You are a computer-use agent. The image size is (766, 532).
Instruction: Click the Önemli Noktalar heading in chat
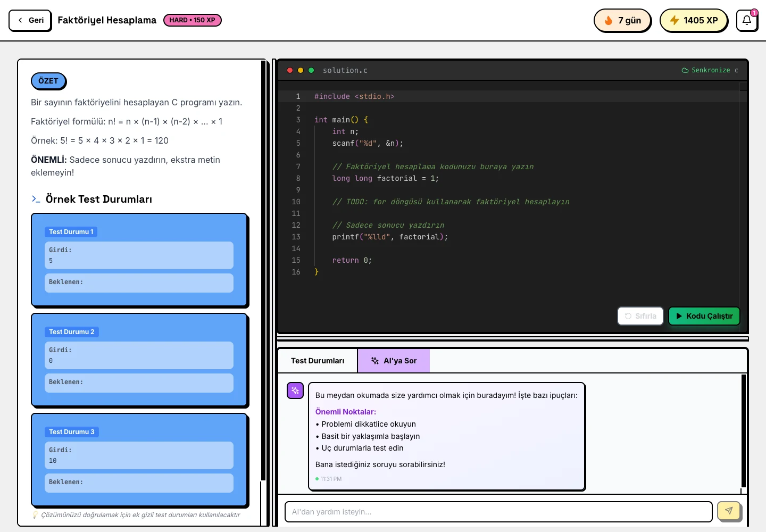[x=346, y=412]
